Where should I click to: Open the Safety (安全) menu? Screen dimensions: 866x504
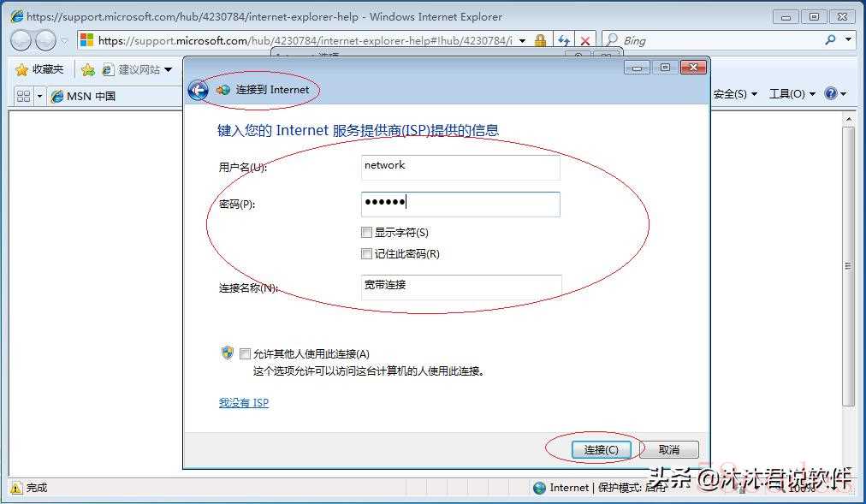tap(734, 94)
